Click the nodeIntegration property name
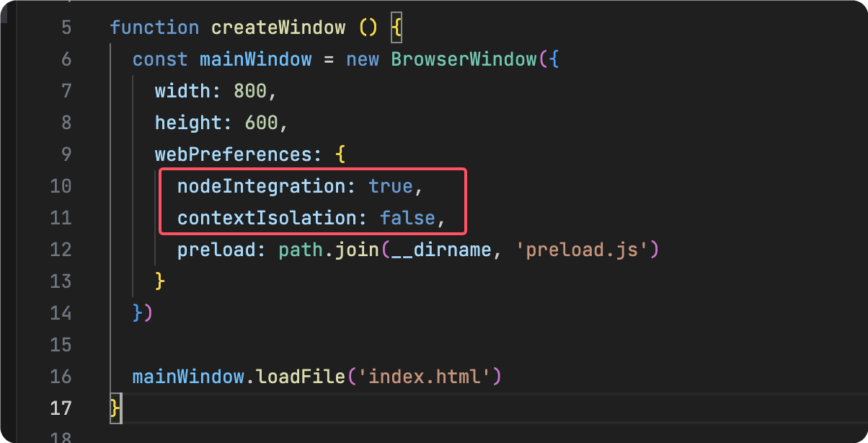Screen dimensions: 868x443 261,186
